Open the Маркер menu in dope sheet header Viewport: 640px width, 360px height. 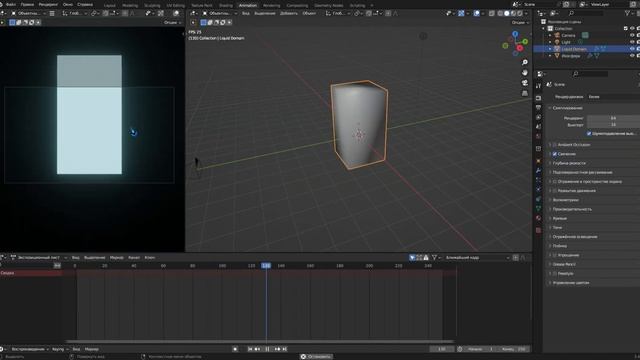point(117,258)
